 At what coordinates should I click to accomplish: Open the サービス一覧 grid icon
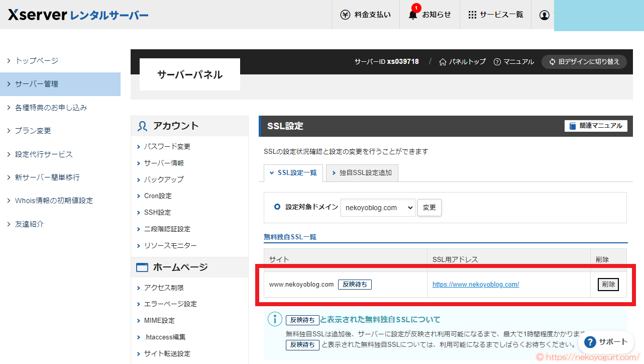pyautogui.click(x=472, y=15)
